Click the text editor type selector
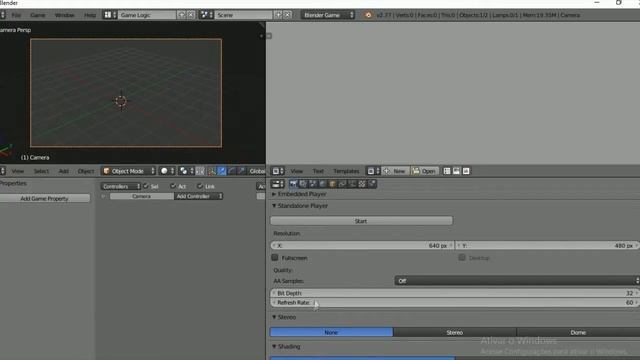 tap(278, 171)
